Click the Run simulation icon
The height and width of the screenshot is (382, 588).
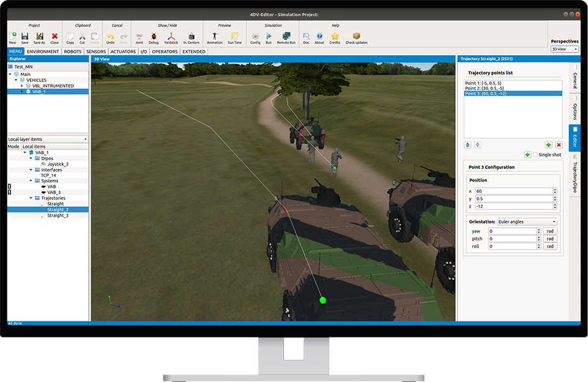click(x=269, y=37)
